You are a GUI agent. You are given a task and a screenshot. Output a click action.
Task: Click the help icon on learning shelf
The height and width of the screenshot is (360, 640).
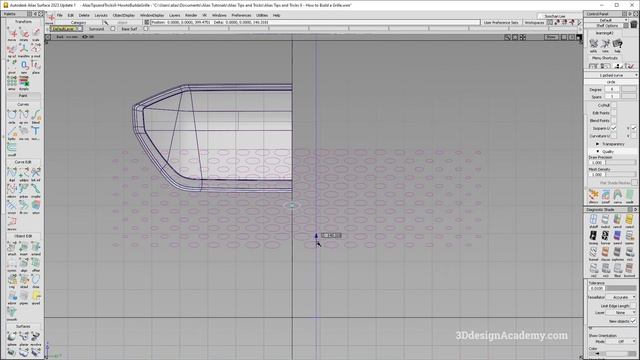618,44
